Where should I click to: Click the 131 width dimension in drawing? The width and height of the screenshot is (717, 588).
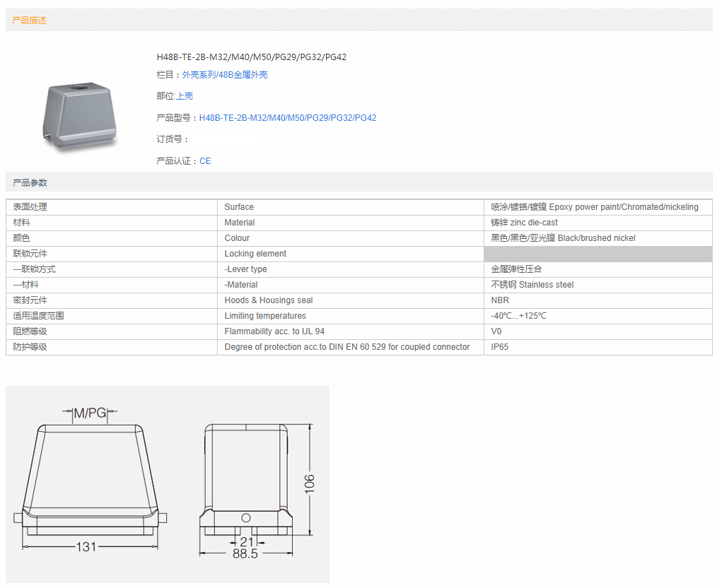(86, 546)
